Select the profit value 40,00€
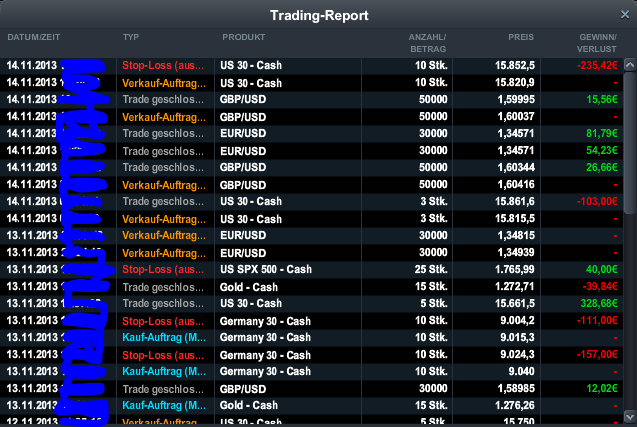The height and width of the screenshot is (427, 637). coord(602,269)
